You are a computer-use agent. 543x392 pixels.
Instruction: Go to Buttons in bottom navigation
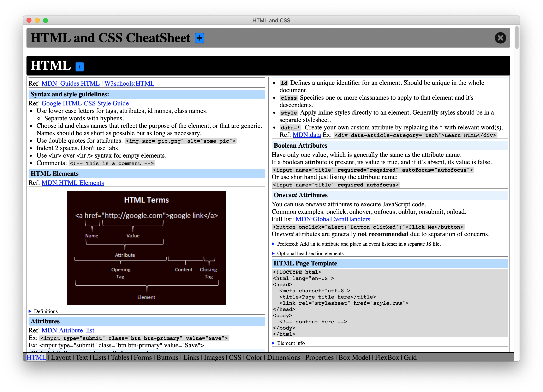167,357
